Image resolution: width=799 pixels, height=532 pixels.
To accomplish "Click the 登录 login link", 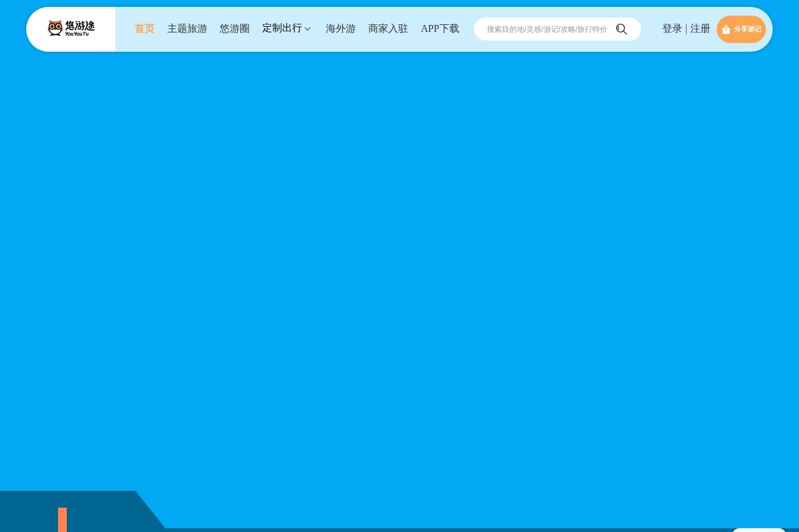I will pos(672,29).
